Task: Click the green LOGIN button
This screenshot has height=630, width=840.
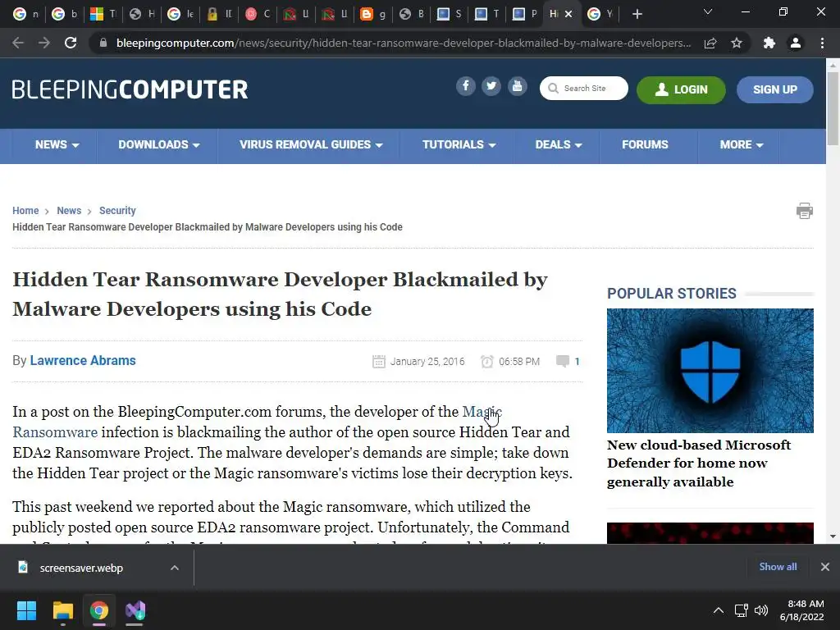Action: tap(681, 89)
